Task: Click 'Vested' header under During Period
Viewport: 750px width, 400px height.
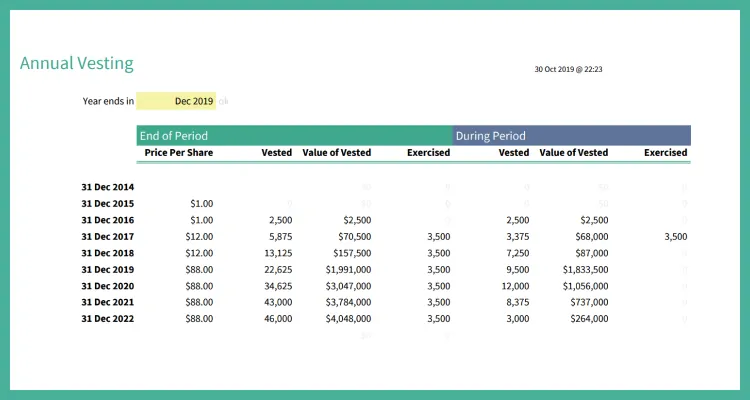Action: pos(514,153)
